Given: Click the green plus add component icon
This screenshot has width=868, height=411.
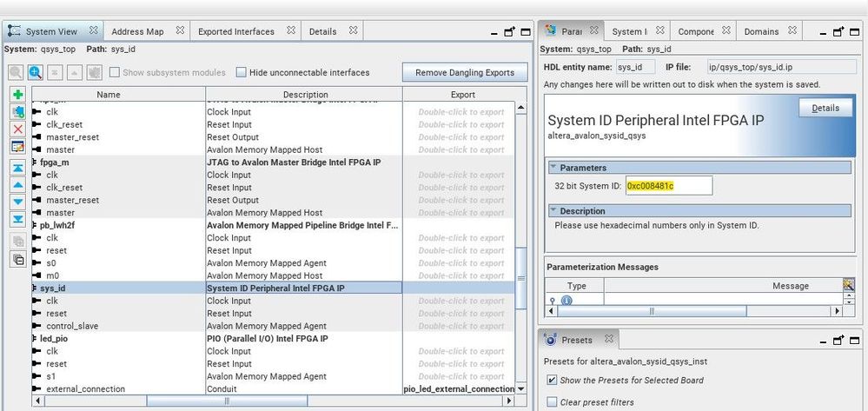Looking at the screenshot, I should pos(18,95).
